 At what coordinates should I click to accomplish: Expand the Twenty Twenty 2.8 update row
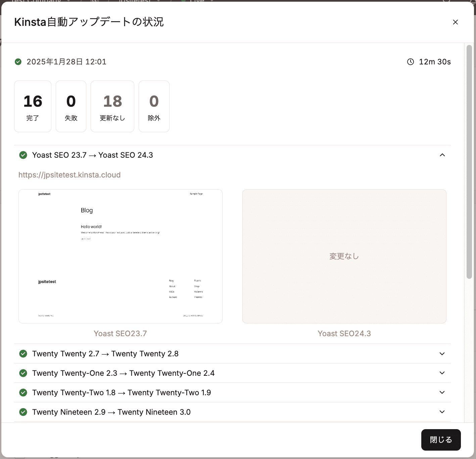pos(442,354)
